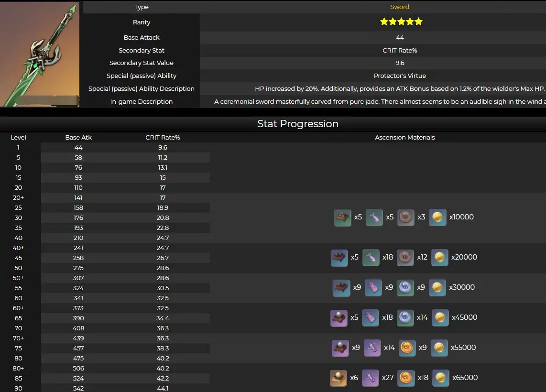Click the yellow Sword type link
This screenshot has height=392, width=546.
click(400, 7)
